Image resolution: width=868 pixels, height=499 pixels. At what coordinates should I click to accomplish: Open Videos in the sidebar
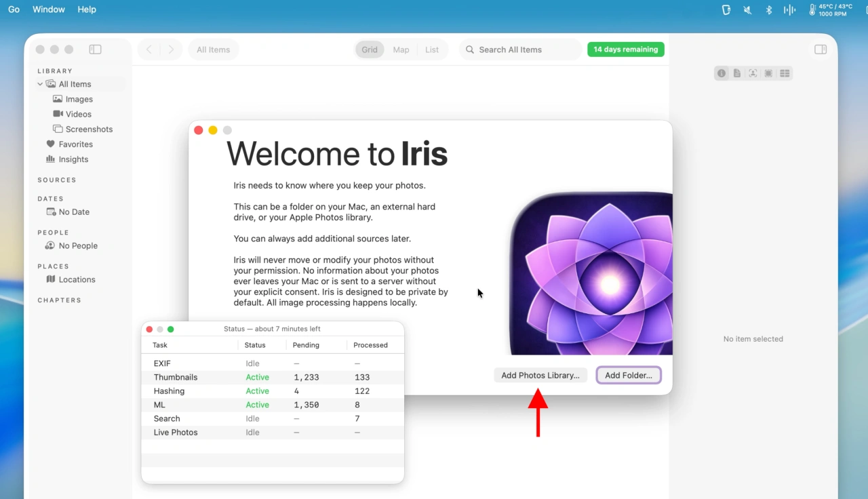point(78,114)
